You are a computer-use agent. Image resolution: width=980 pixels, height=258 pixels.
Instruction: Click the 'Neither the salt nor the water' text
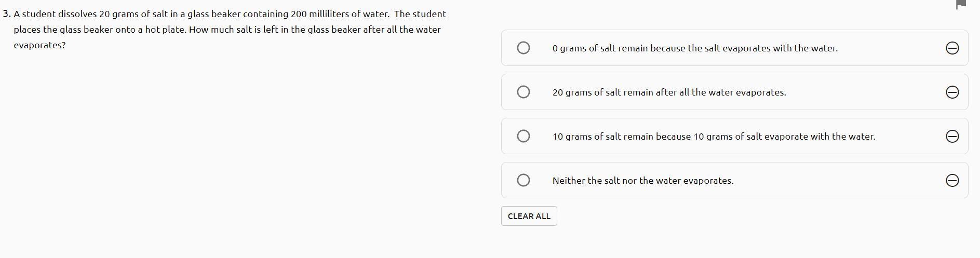point(616,181)
